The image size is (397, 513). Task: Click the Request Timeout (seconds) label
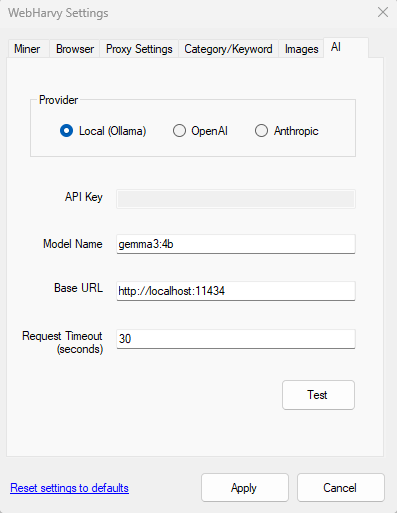coord(62,342)
